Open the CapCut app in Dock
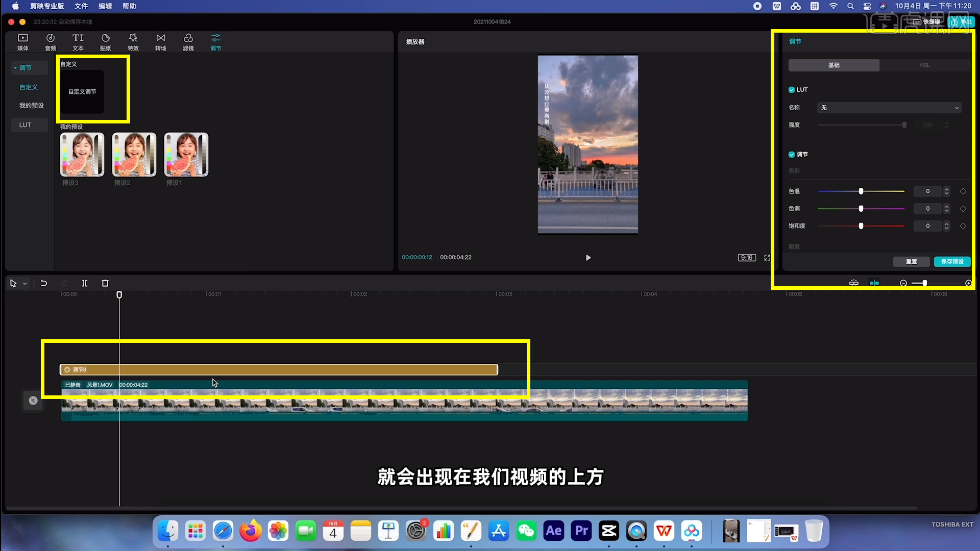Image resolution: width=980 pixels, height=551 pixels. tap(609, 531)
